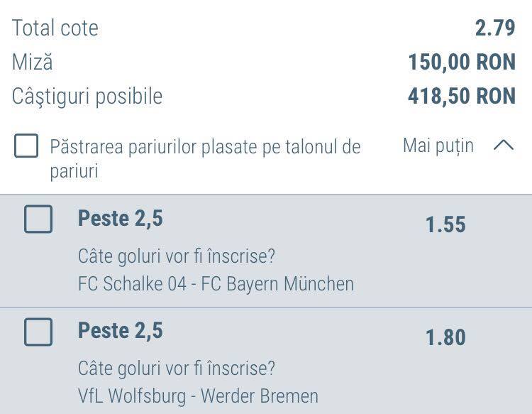Select the Wolfsburg bet checkbox
The height and width of the screenshot is (414, 532).
coord(38,332)
